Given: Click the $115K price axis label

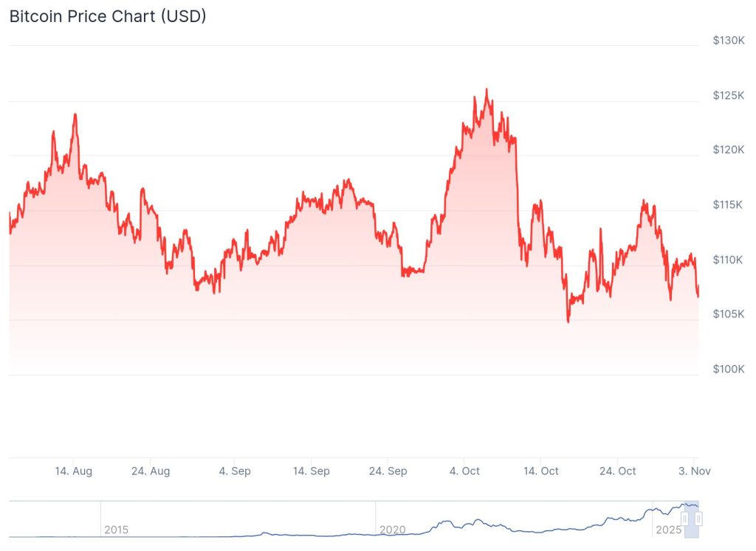Looking at the screenshot, I should (x=729, y=204).
